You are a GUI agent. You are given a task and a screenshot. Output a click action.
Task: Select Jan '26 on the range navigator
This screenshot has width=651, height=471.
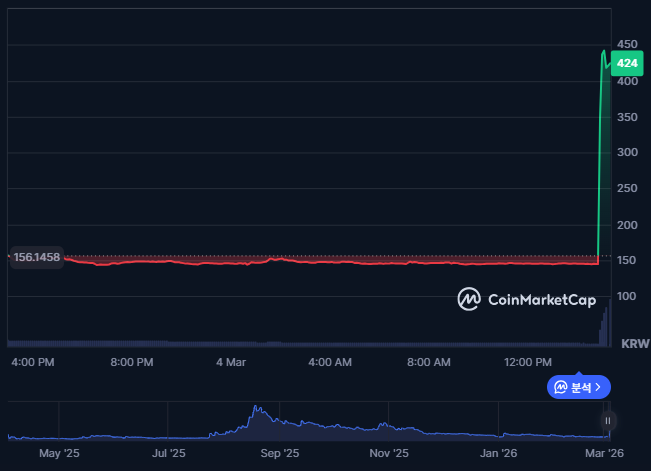coord(499,453)
